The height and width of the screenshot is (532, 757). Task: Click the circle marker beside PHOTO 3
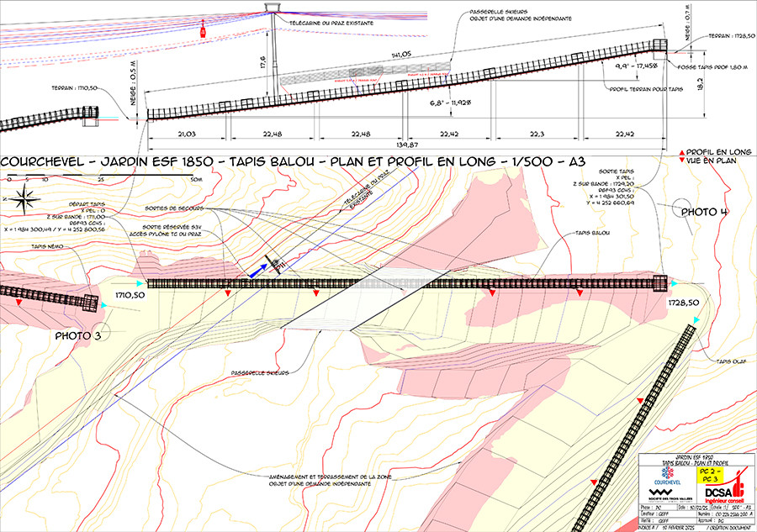pyautogui.click(x=101, y=332)
